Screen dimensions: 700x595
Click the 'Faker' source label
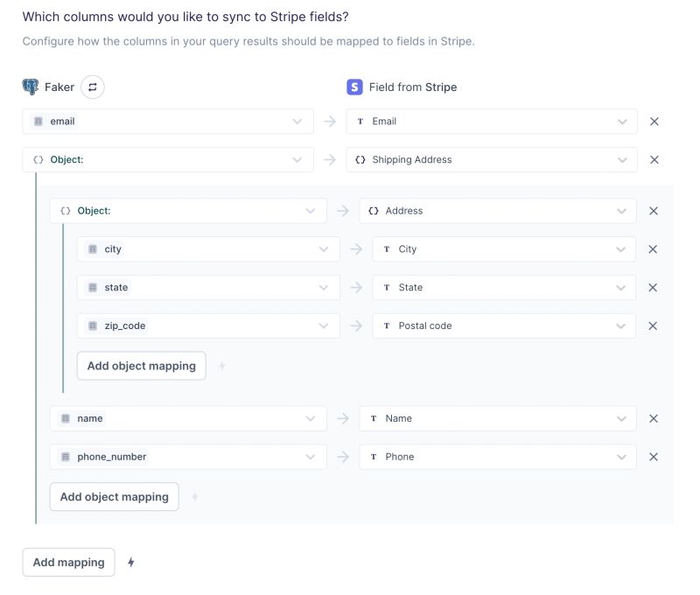coord(59,87)
